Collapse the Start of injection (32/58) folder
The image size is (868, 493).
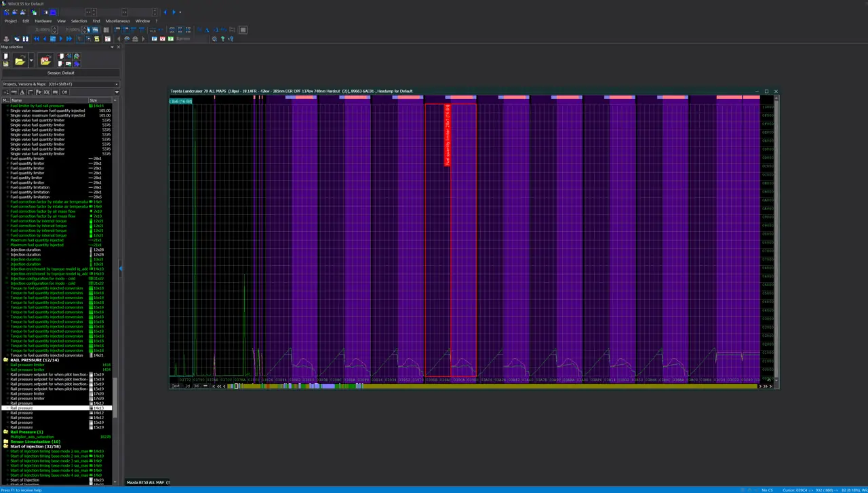6,446
